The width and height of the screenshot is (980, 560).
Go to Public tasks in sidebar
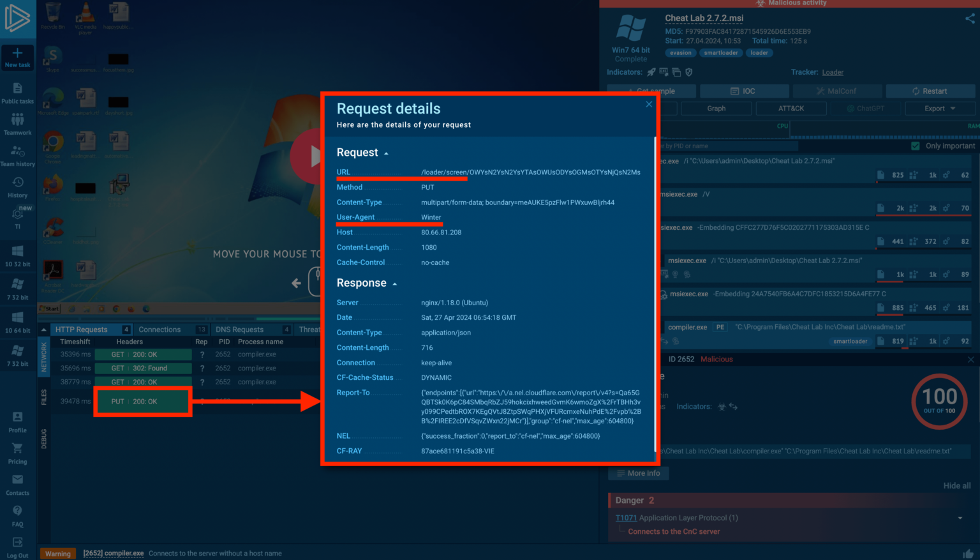coord(18,93)
